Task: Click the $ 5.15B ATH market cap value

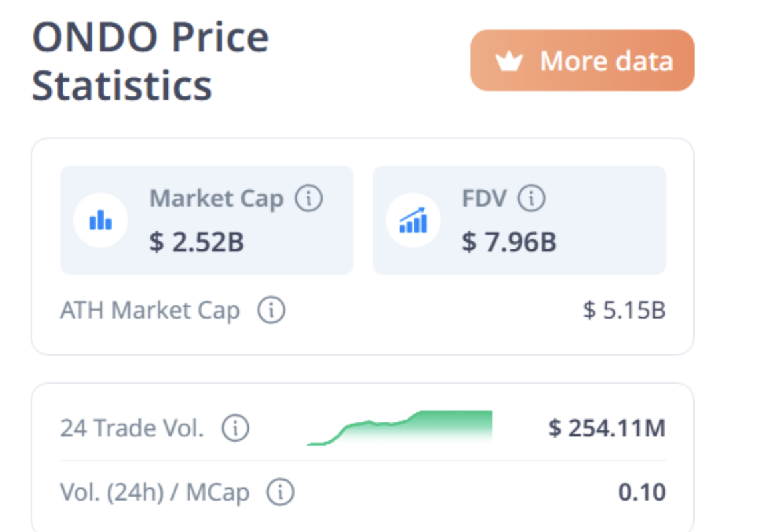Action: [624, 310]
